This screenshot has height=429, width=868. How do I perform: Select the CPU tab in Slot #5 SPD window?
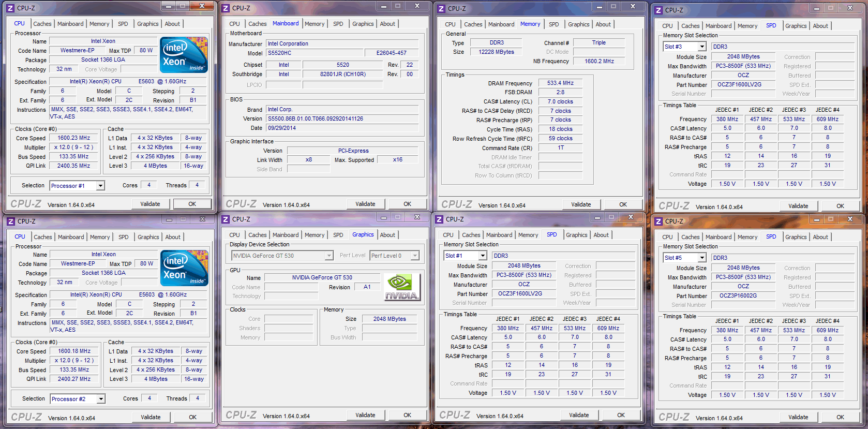[x=668, y=237]
